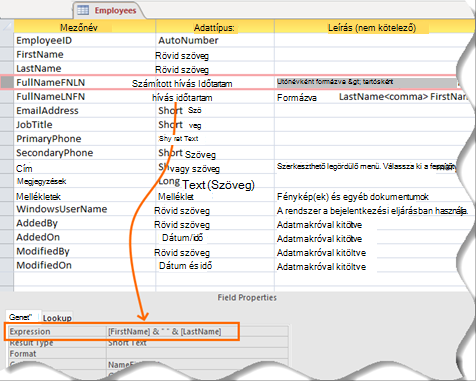Viewport: 476px width, 381px height.
Task: Click the data type cell of LastName
Action: coord(215,69)
